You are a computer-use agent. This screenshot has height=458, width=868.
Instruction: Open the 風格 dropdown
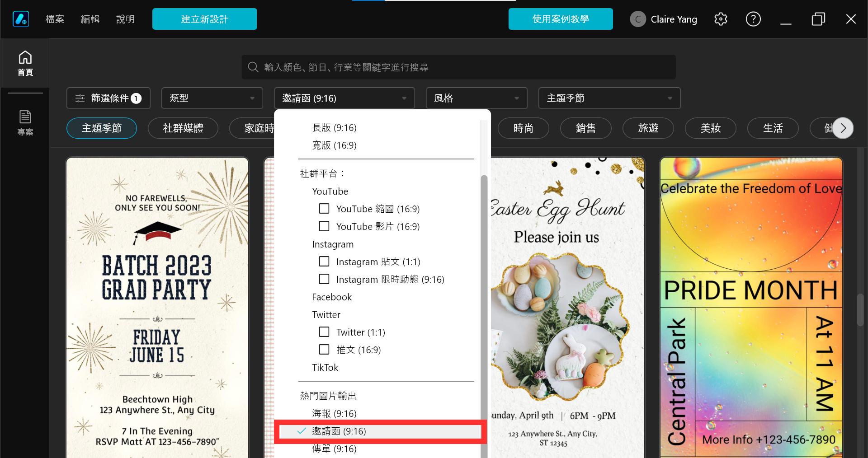click(476, 98)
